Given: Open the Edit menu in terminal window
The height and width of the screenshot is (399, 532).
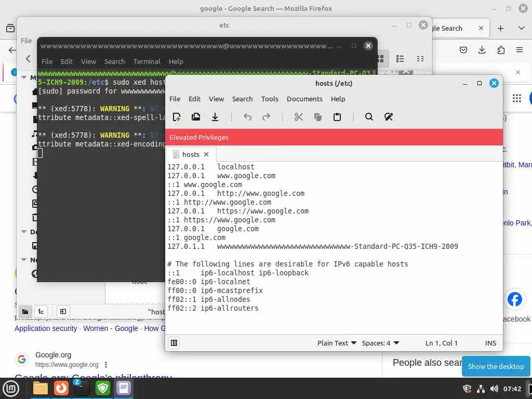Looking at the screenshot, I should click(x=66, y=61).
